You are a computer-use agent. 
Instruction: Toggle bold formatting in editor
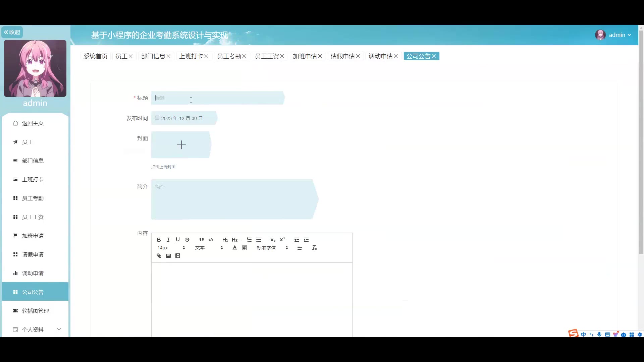click(x=159, y=240)
